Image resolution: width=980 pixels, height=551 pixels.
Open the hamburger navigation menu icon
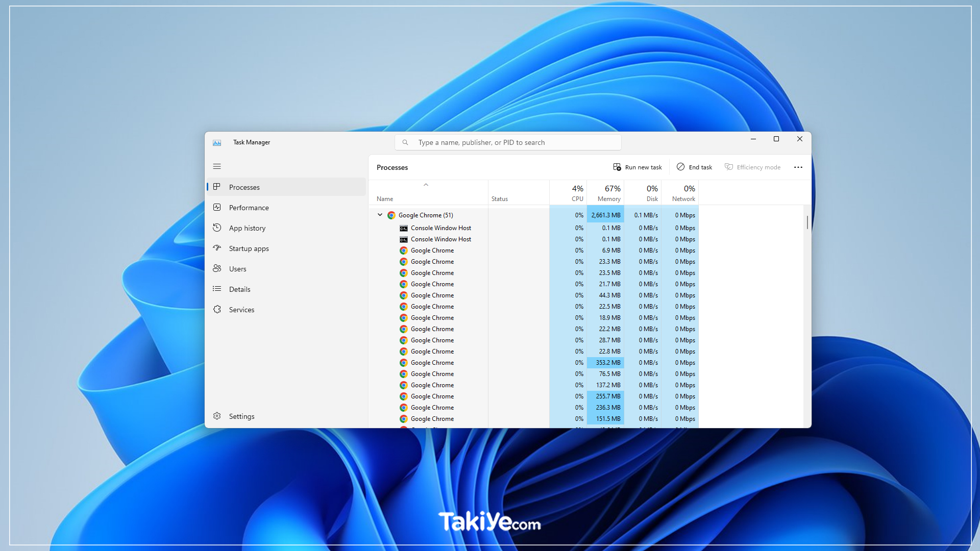point(217,166)
